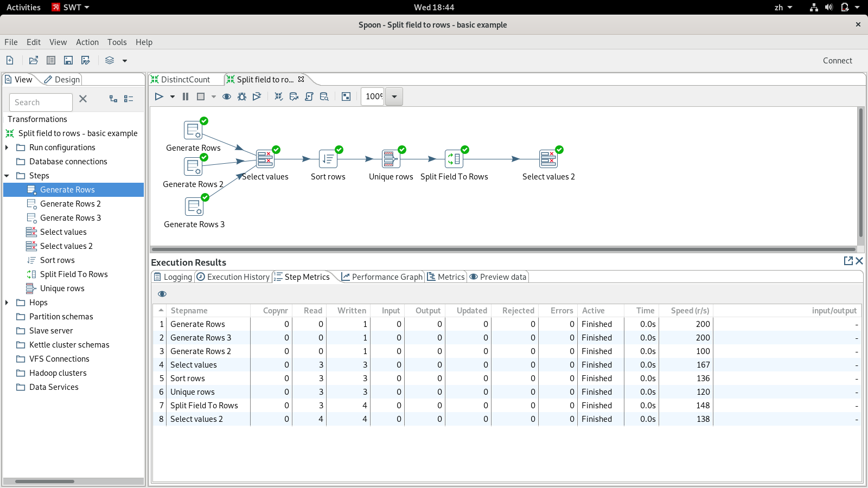The image size is (868, 488).
Task: Click the canvas horizontal scrollbar
Action: pyautogui.click(x=503, y=249)
